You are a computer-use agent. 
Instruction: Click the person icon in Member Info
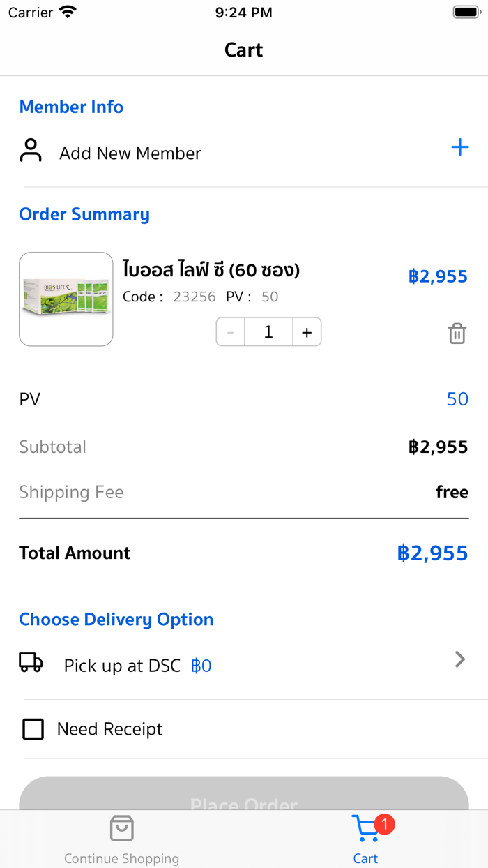click(31, 150)
